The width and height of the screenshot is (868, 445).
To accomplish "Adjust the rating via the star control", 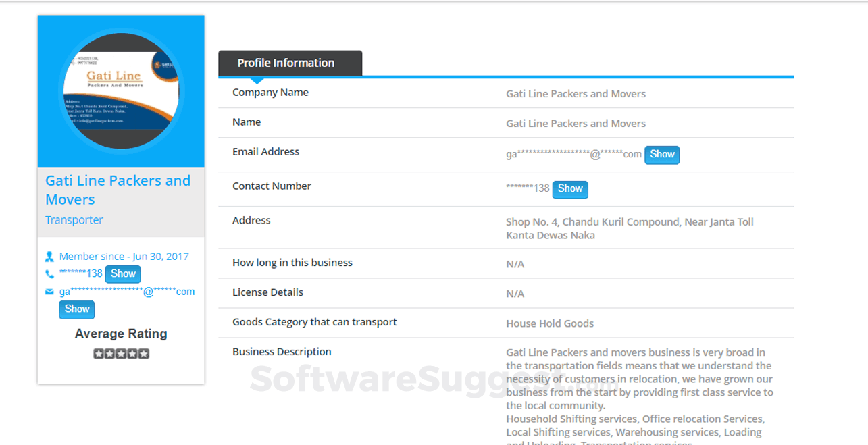I will coord(121,353).
